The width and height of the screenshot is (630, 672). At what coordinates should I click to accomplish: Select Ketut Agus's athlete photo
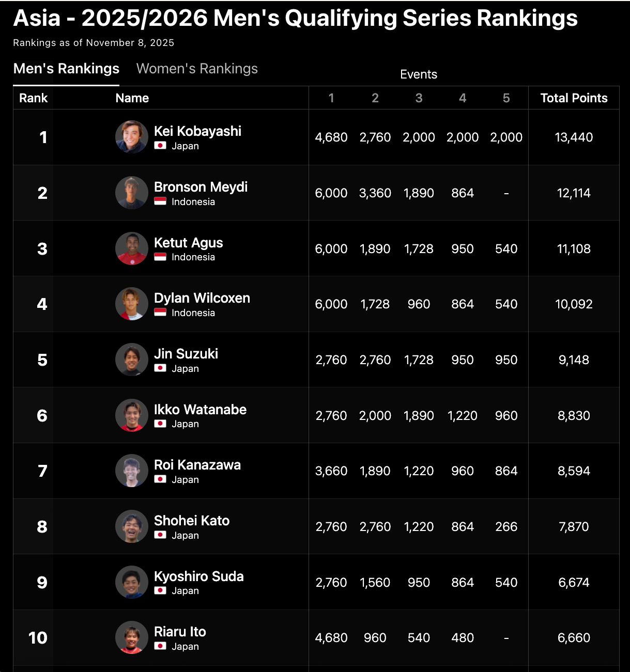coord(131,248)
